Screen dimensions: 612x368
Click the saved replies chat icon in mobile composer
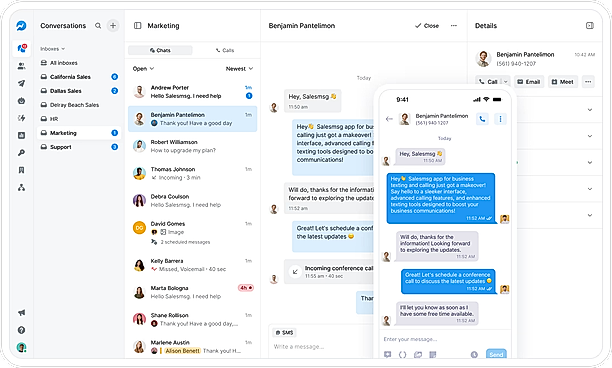coord(388,354)
